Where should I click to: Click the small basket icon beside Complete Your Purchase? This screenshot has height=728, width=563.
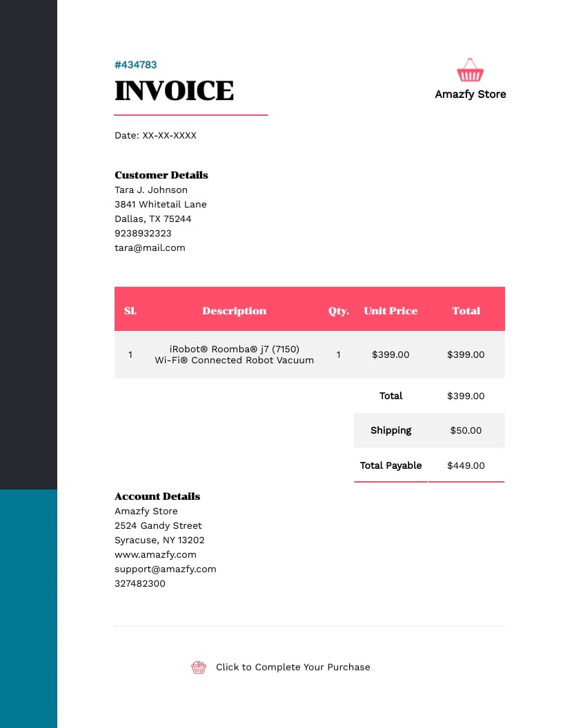[198, 667]
